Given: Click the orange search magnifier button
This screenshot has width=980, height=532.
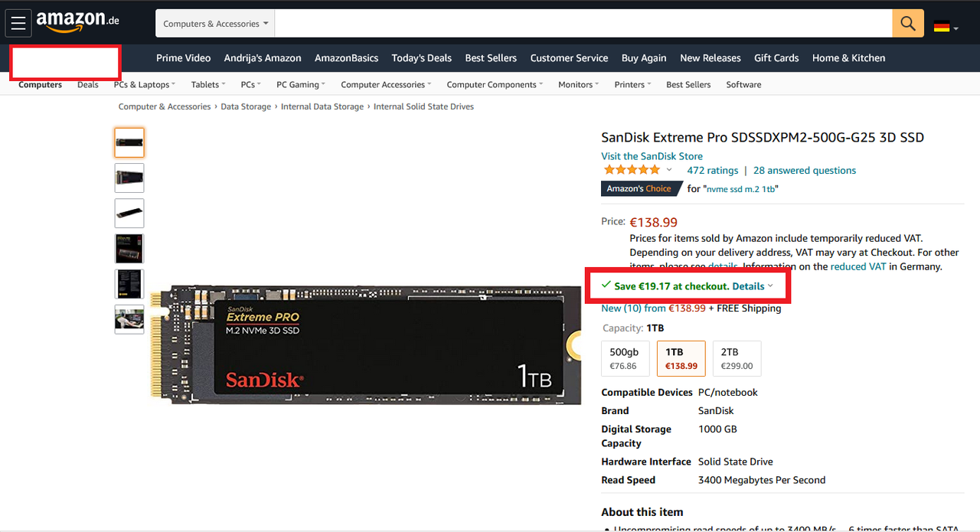Looking at the screenshot, I should click(x=907, y=24).
